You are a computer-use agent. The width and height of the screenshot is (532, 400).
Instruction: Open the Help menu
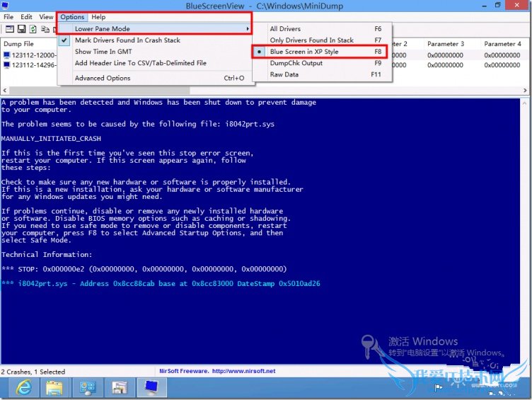(98, 17)
